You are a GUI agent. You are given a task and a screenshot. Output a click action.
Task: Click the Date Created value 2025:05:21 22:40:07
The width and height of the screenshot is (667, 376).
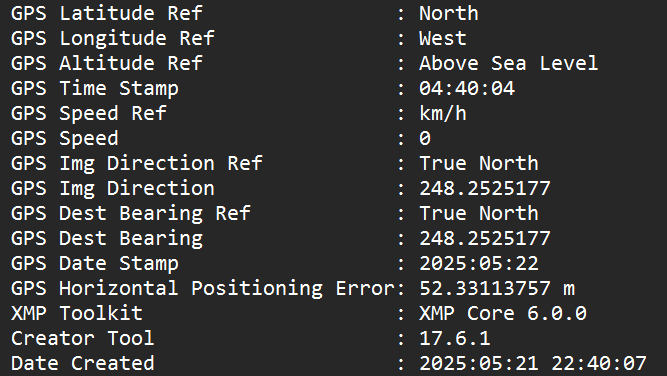533,364
